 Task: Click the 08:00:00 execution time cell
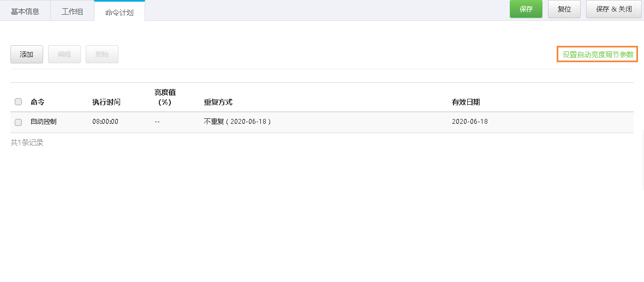pos(105,122)
